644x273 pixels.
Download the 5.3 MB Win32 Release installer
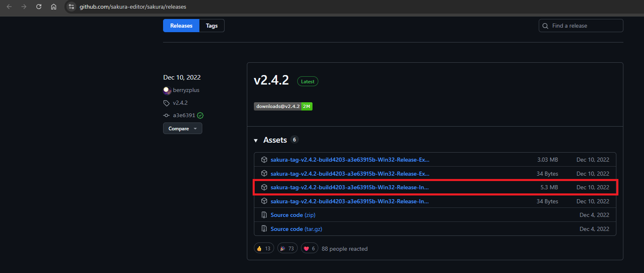[350, 187]
